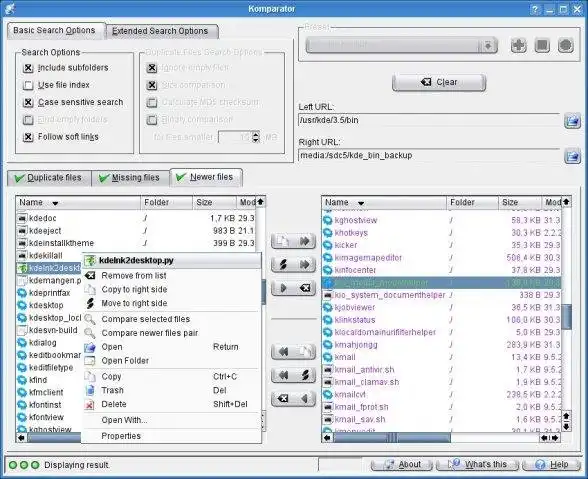Click the right list horizontal scrollbar thumb

point(391,438)
